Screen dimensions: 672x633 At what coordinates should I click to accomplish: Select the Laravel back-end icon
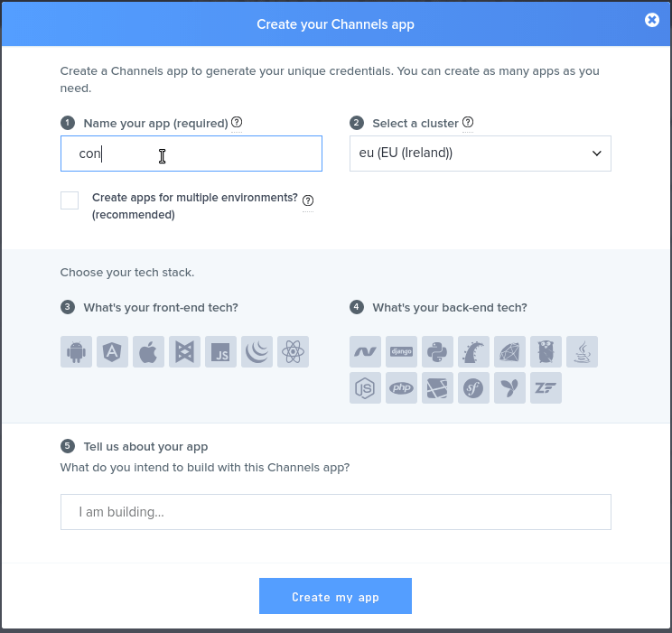(x=437, y=388)
